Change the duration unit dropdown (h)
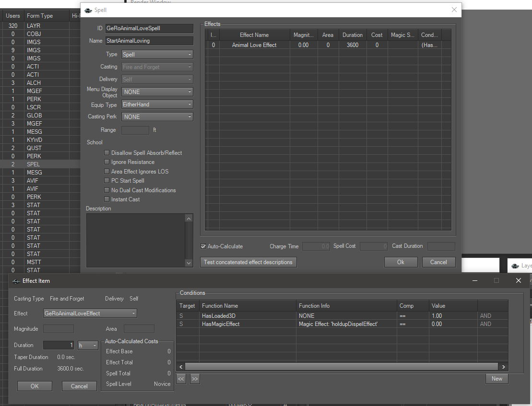 (x=88, y=345)
